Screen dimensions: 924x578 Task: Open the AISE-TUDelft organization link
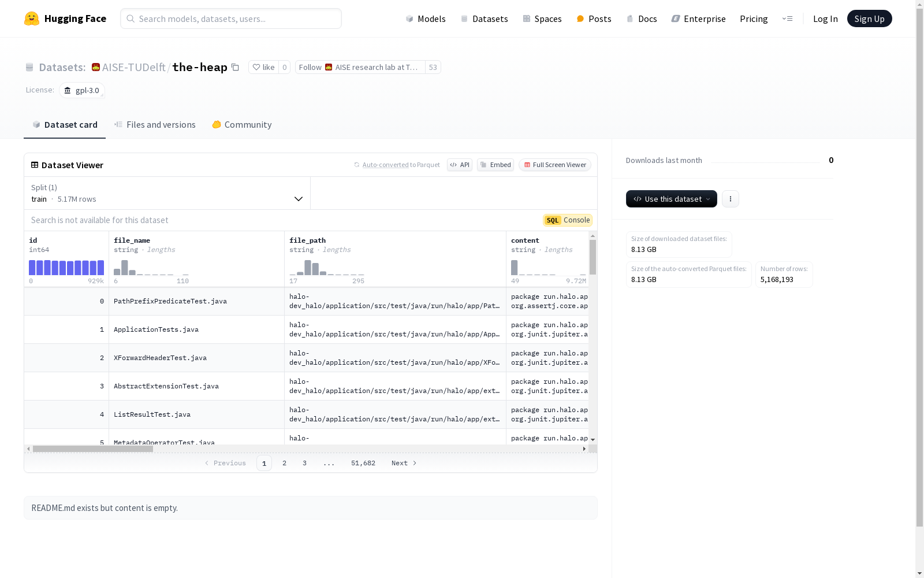tap(134, 67)
